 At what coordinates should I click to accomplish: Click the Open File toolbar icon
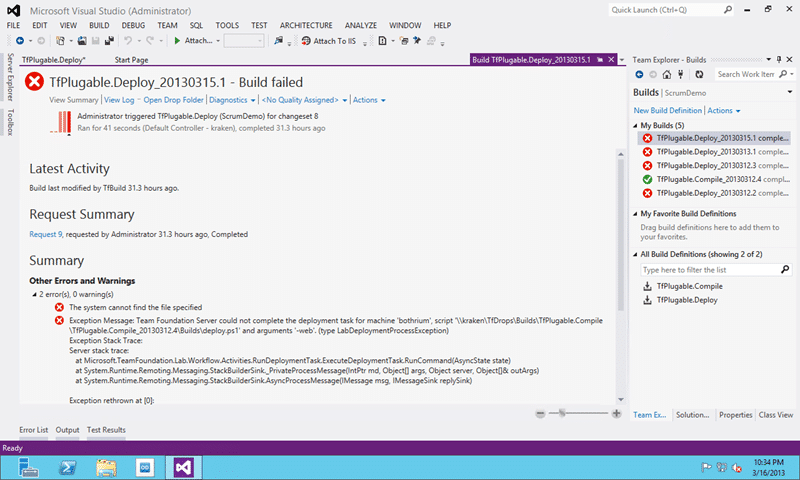(82, 41)
